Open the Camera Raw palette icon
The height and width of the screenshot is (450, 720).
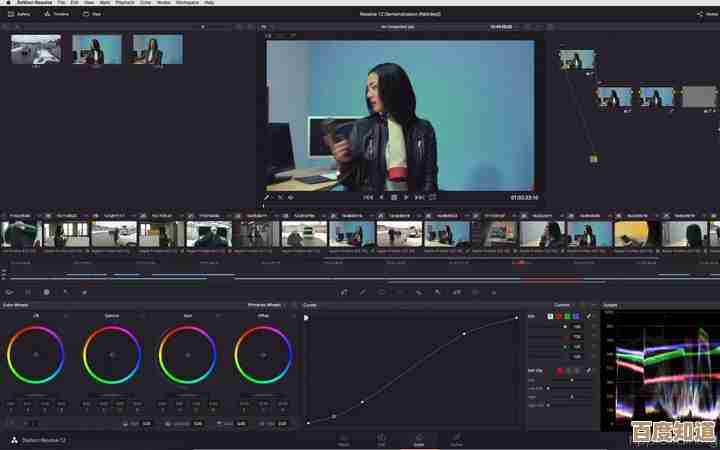point(9,292)
